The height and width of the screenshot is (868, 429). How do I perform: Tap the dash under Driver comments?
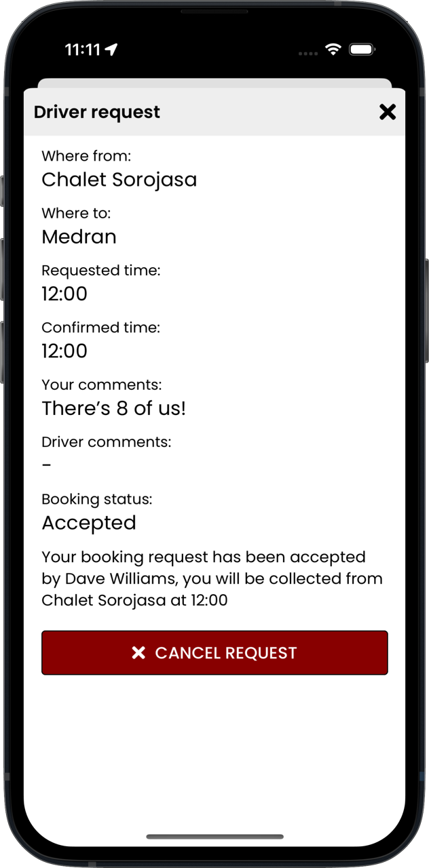point(47,465)
